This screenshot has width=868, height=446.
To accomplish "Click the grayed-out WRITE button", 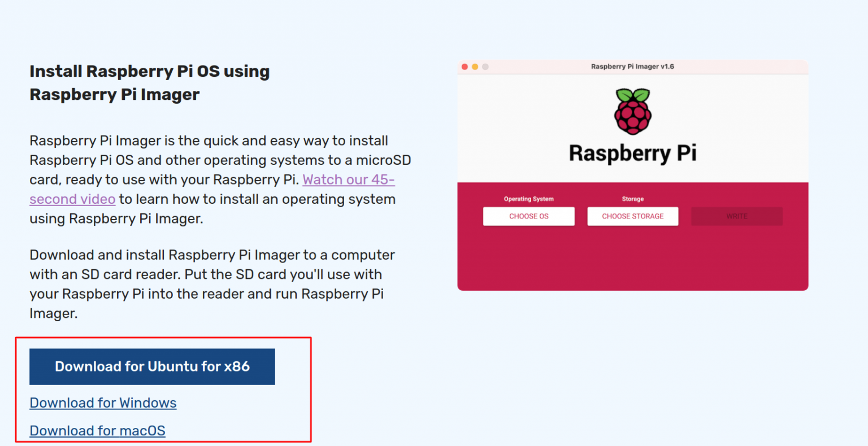I will (x=736, y=216).
